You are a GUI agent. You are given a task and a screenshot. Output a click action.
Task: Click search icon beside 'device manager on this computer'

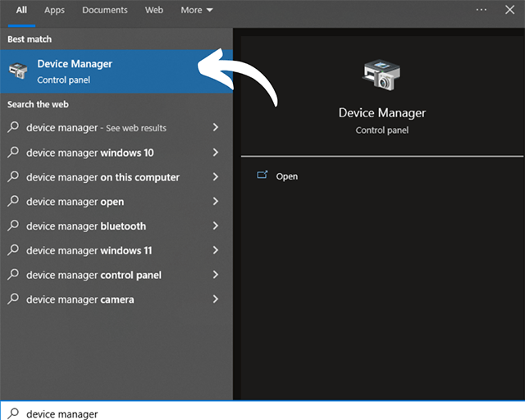coord(13,177)
